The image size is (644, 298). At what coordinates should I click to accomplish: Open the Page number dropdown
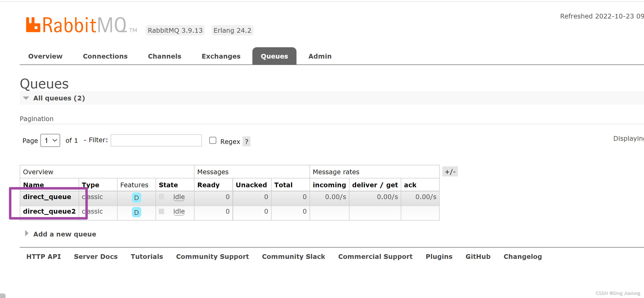coord(50,140)
